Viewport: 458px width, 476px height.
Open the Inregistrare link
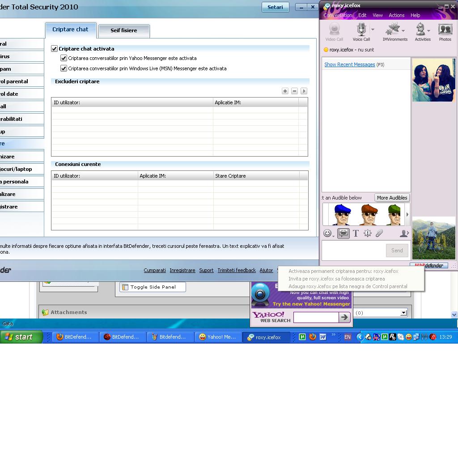[182, 270]
